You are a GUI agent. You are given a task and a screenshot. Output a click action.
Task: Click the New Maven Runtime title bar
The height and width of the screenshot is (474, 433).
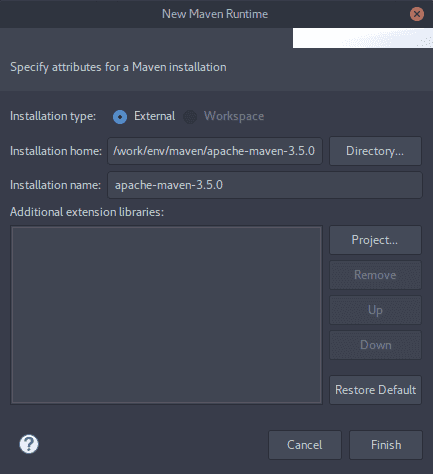click(215, 14)
